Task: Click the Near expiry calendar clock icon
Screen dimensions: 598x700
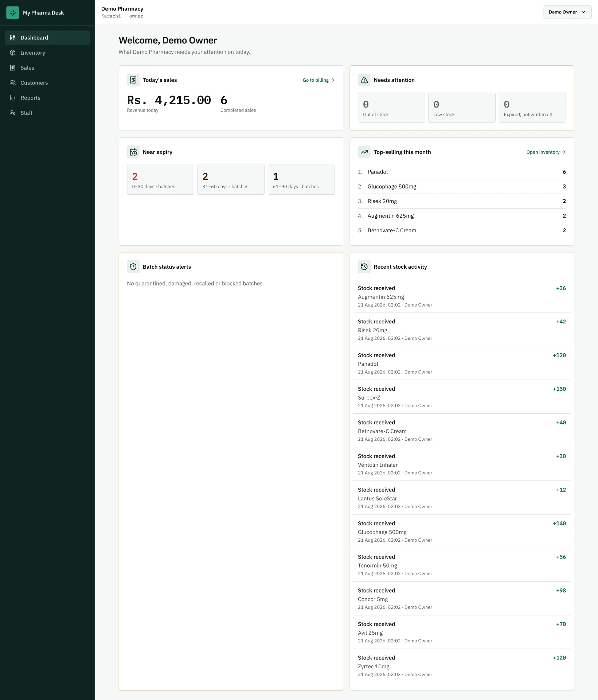Action: pos(133,152)
